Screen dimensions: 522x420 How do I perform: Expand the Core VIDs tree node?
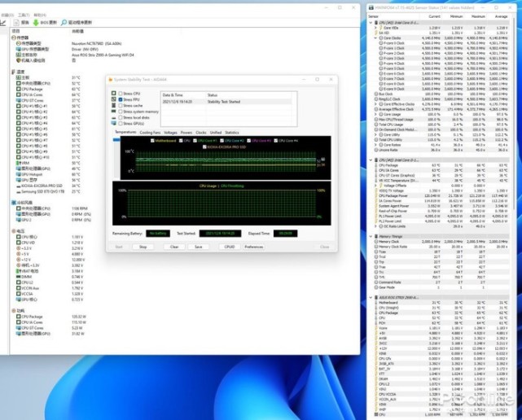pos(375,27)
